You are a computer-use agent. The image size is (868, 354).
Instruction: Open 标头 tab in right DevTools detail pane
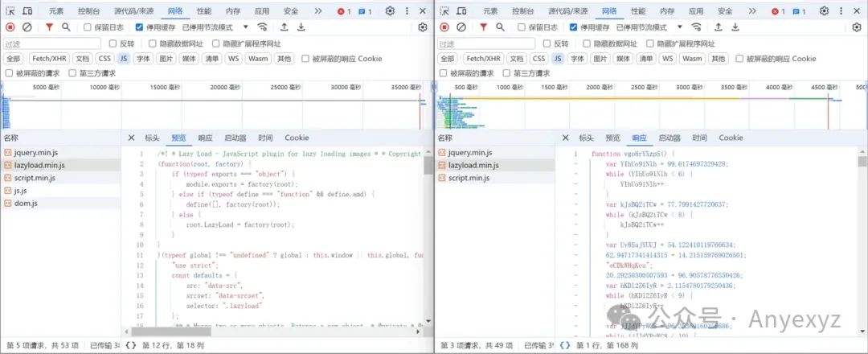586,138
